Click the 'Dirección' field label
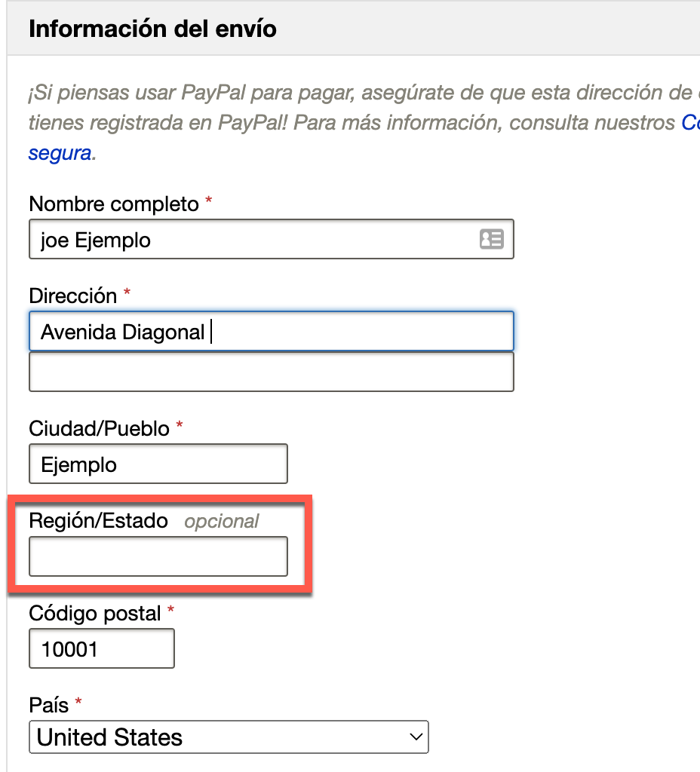 [x=73, y=296]
